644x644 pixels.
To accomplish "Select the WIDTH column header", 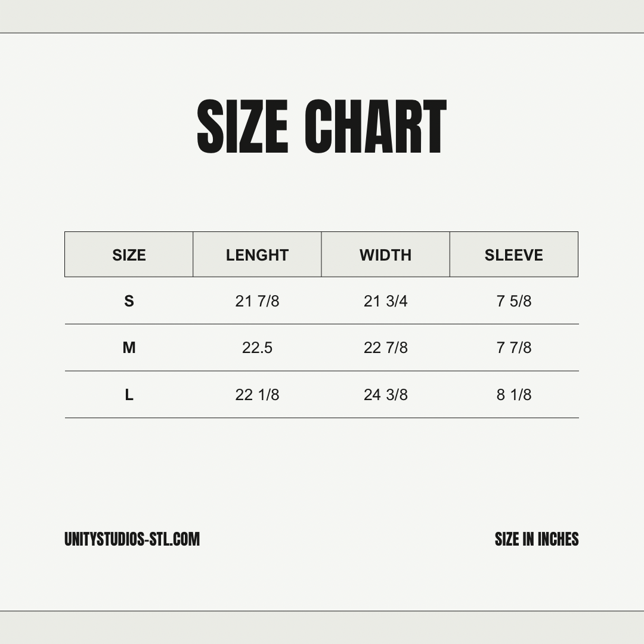I will point(386,255).
